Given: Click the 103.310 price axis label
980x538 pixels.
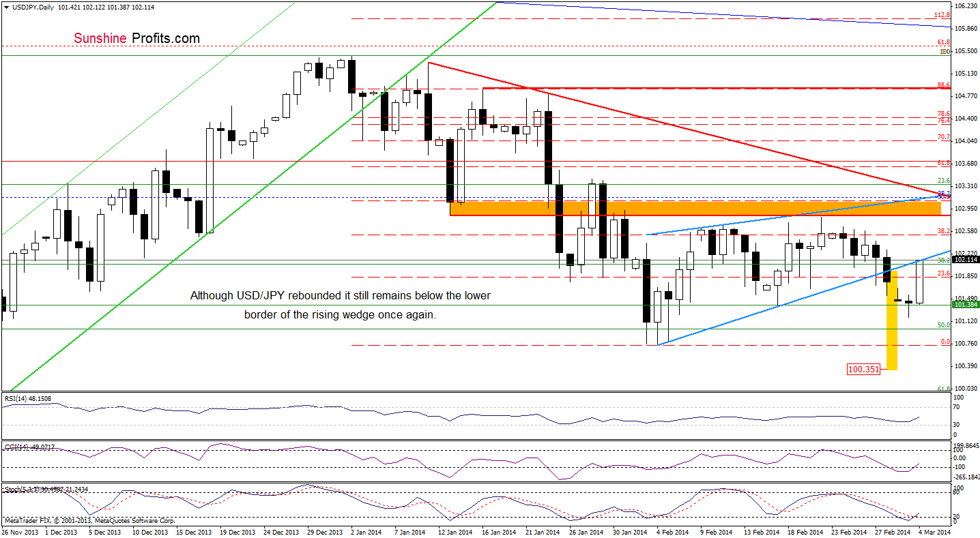Looking at the screenshot, I should (x=966, y=185).
